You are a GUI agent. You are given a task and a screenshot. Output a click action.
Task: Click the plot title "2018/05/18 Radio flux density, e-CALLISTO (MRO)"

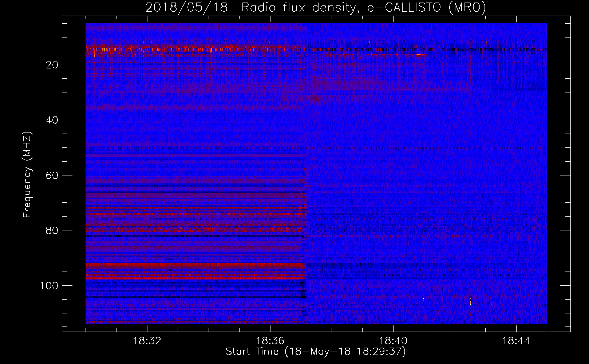click(316, 7)
